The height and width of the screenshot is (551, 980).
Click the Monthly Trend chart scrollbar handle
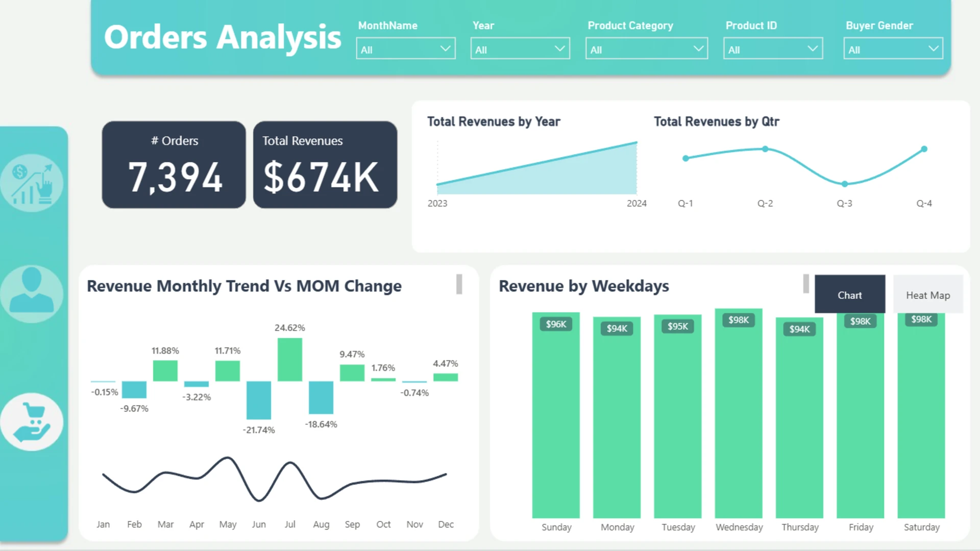pyautogui.click(x=459, y=284)
